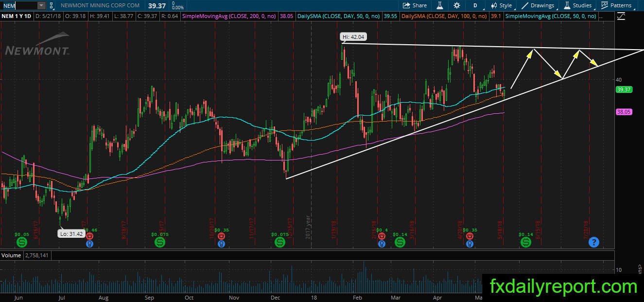Open the flask (thinkScript lab) icon
Viewport: 644px width, 302px height.
coord(439,5)
